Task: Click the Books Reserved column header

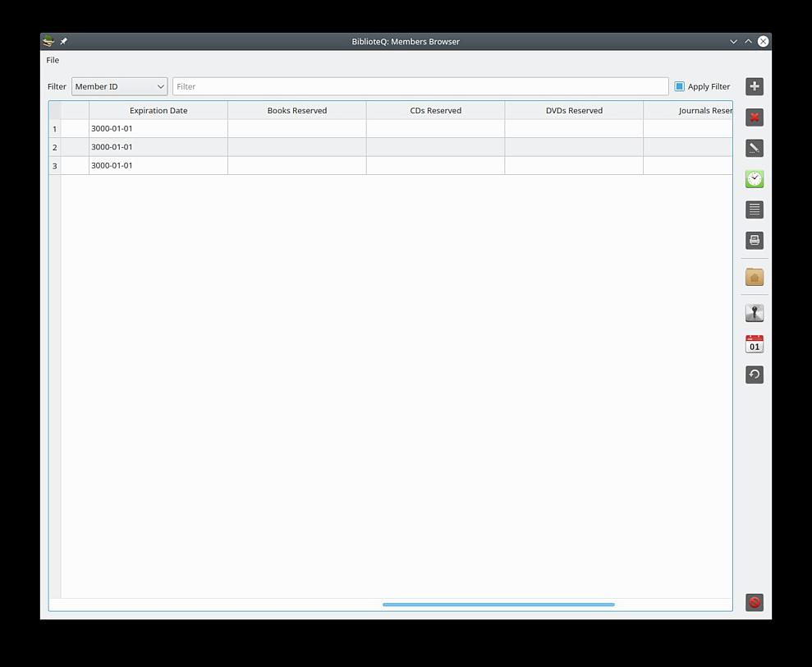Action: click(x=297, y=110)
